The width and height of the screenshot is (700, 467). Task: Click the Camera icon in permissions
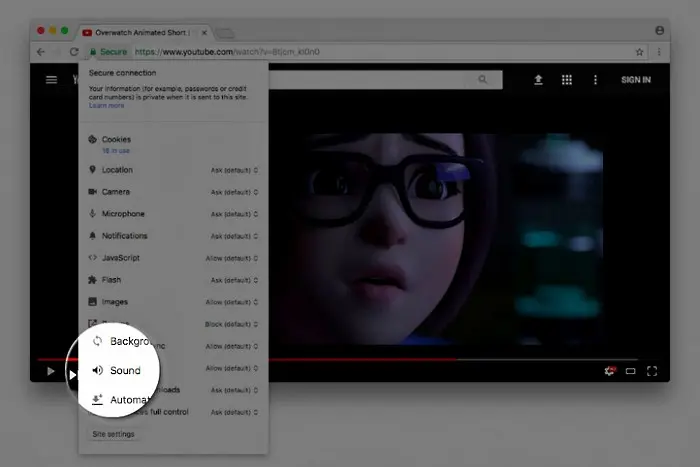click(x=92, y=192)
